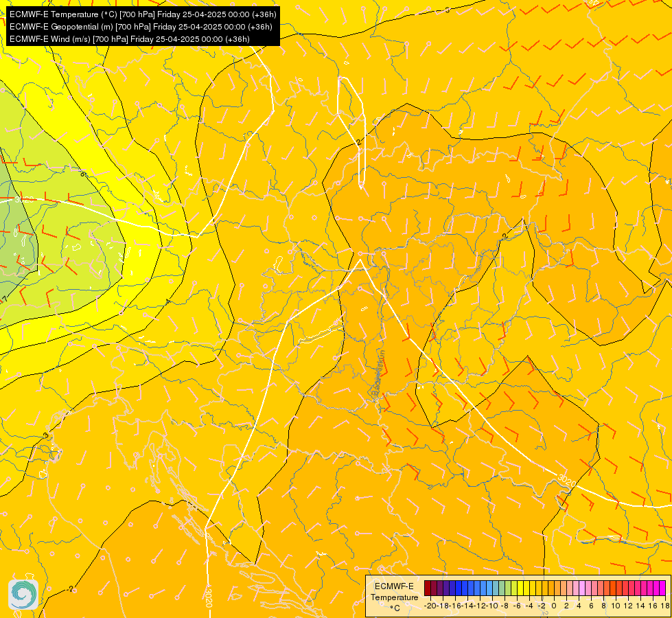Click the 10 value on the legend scale
This screenshot has height=618, width=672.
click(616, 606)
